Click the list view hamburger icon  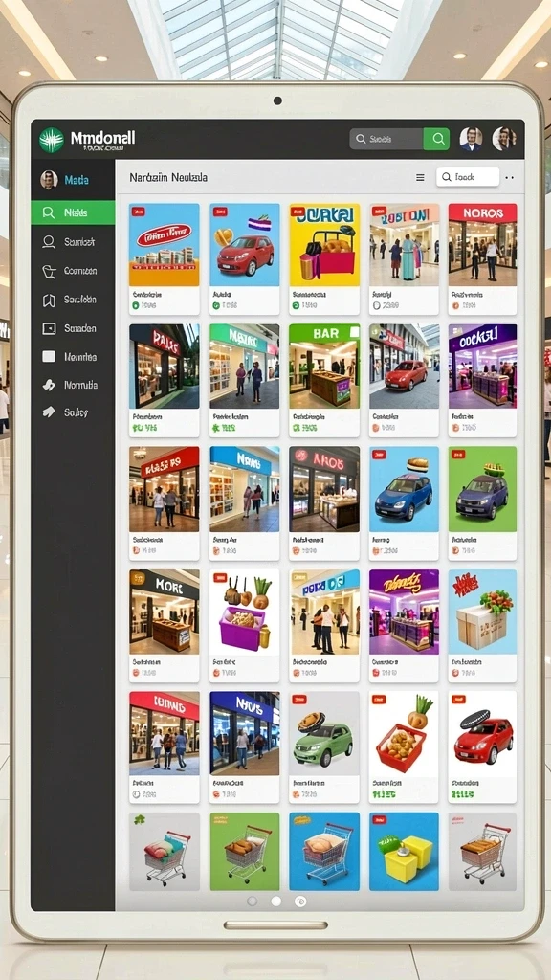point(421,177)
